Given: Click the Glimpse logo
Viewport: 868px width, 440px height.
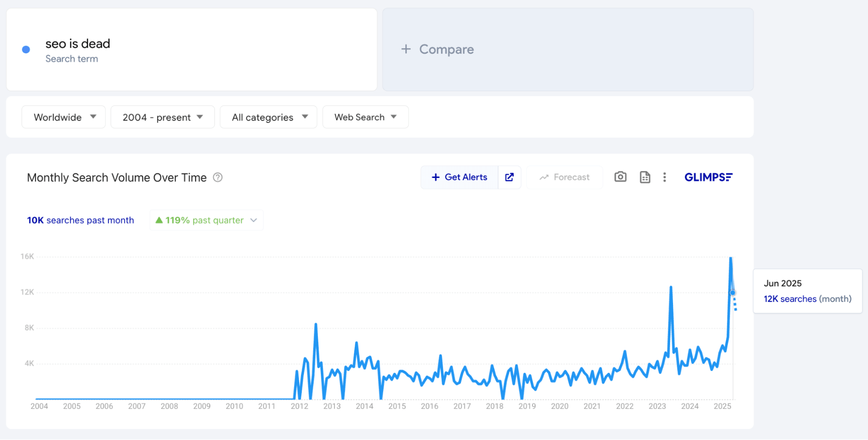Looking at the screenshot, I should 708,177.
